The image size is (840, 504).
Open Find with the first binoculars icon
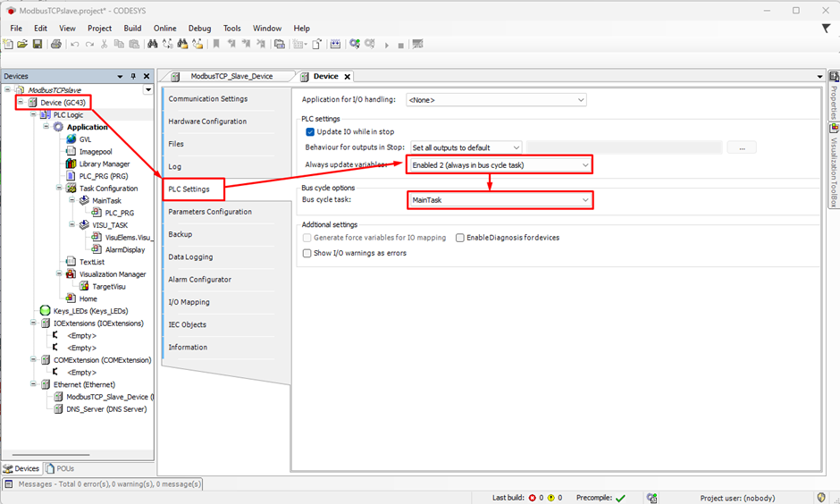153,45
